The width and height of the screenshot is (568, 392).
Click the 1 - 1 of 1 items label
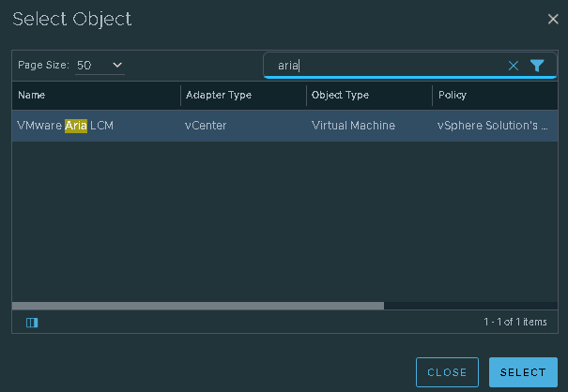[514, 323]
